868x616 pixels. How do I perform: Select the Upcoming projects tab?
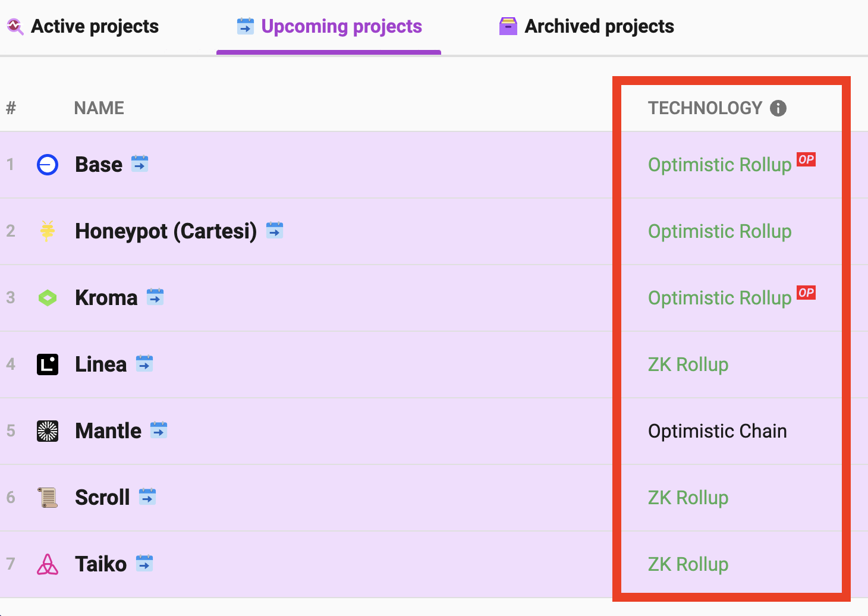coord(329,27)
